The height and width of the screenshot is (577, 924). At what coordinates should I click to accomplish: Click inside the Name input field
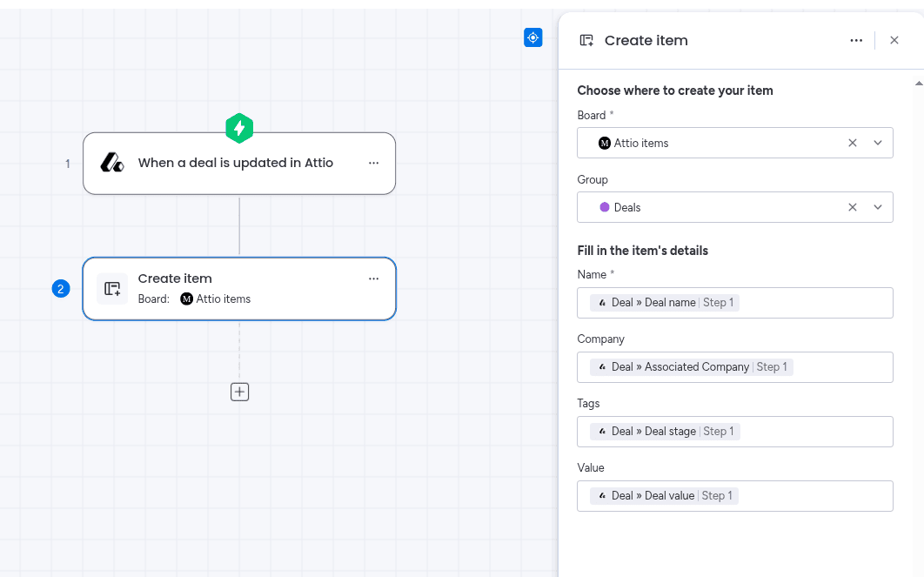tap(735, 303)
